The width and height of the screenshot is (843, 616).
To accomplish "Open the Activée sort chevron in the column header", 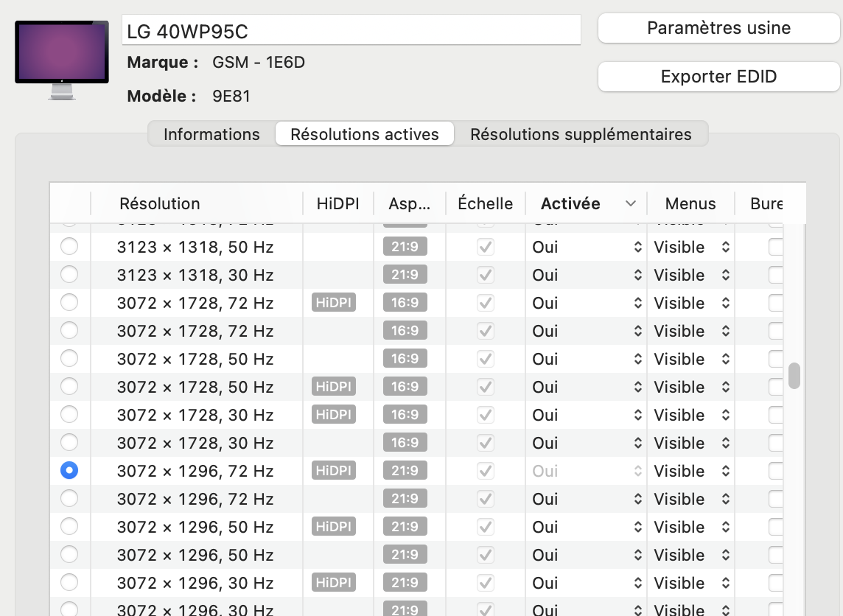I will click(x=631, y=203).
